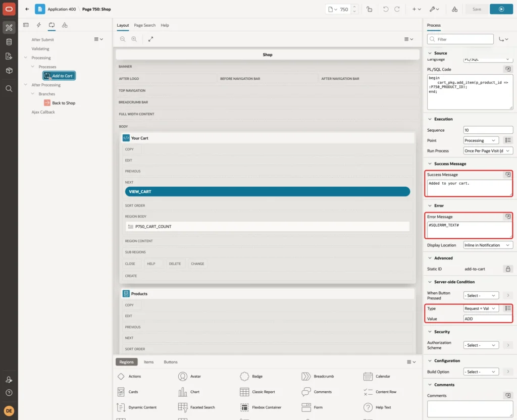
Task: Click the Application 400 page icon
Action: pyautogui.click(x=40, y=9)
